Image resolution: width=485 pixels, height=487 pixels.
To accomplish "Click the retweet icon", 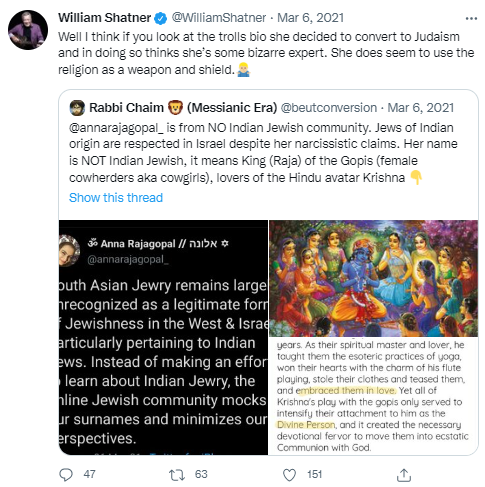I will tap(176, 475).
